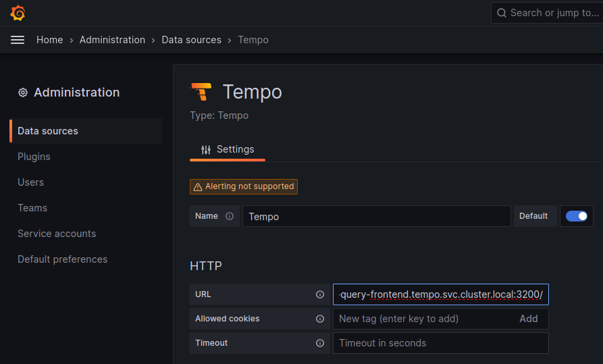This screenshot has height=364, width=603.
Task: Open the Settings tab
Action: [228, 149]
